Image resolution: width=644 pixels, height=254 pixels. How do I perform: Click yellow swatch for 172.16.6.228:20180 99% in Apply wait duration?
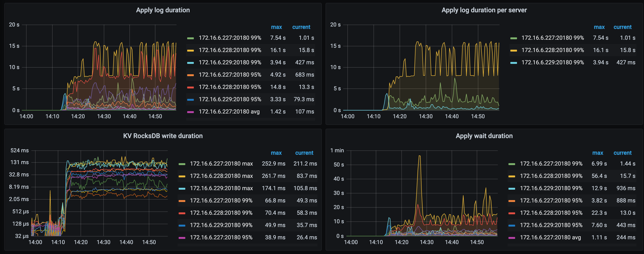coord(512,176)
